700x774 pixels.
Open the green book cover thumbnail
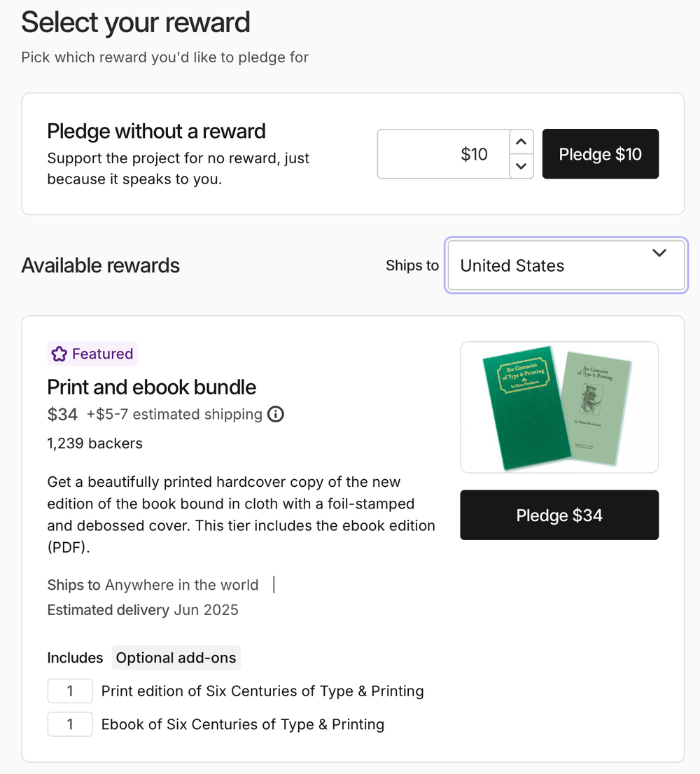[559, 407]
